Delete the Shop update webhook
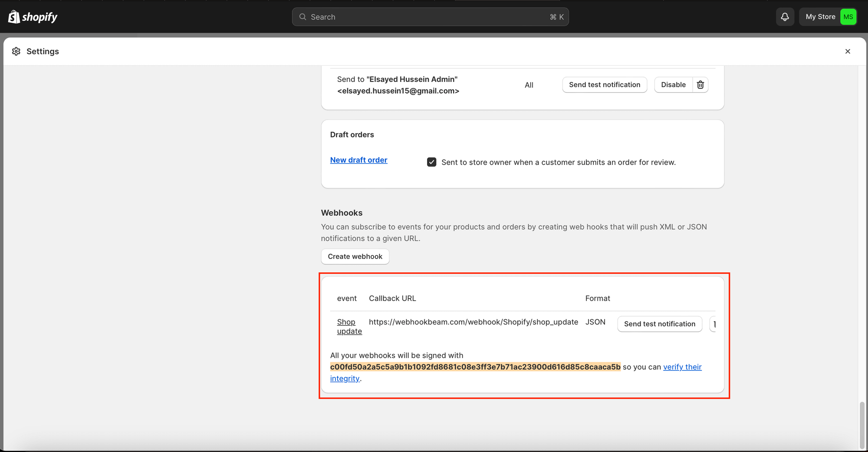This screenshot has height=452, width=868. pyautogui.click(x=713, y=324)
